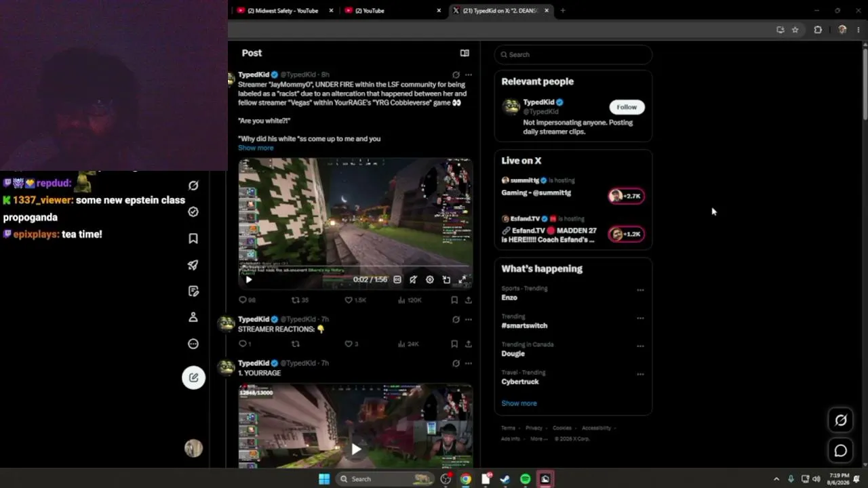Open more options for Enzo trend
868x488 pixels.
[x=640, y=290]
